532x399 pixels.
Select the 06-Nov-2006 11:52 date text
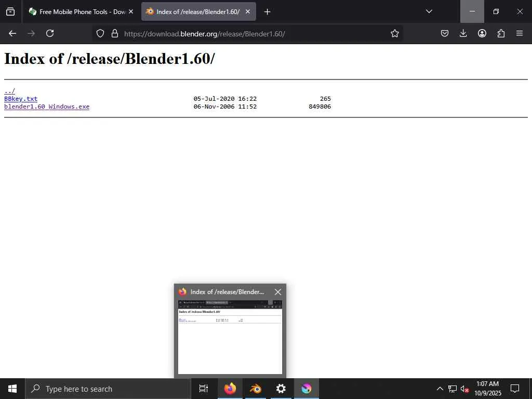(x=225, y=107)
